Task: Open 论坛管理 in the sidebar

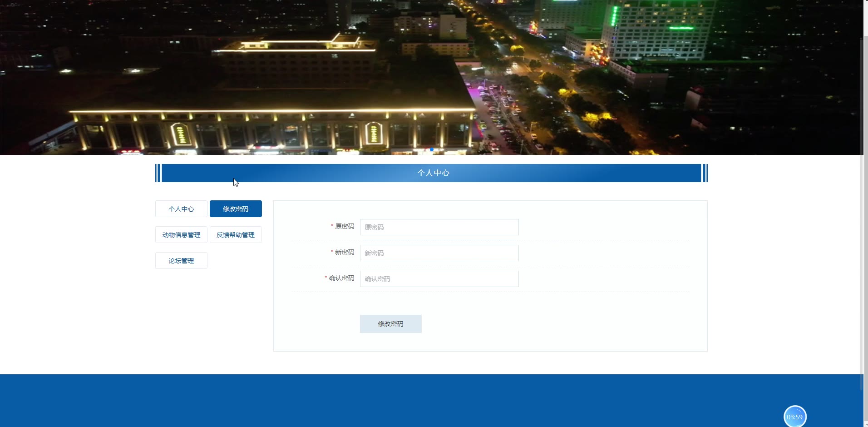Action: click(181, 261)
